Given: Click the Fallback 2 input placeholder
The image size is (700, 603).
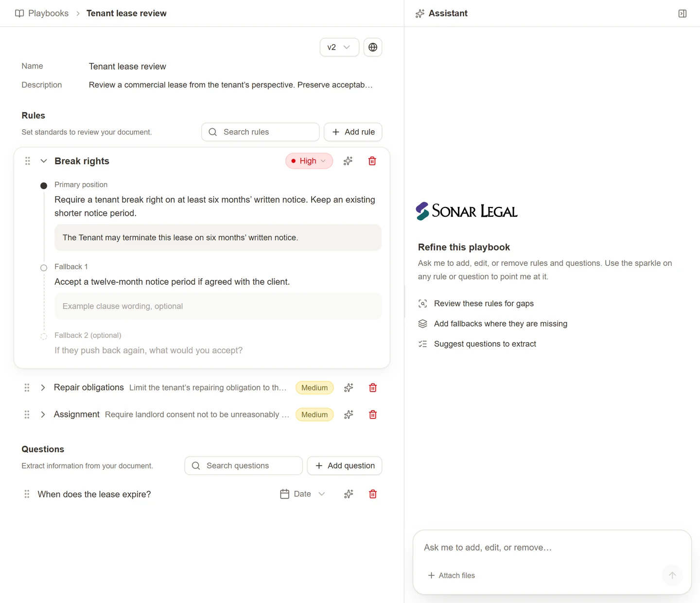Looking at the screenshot, I should (148, 350).
